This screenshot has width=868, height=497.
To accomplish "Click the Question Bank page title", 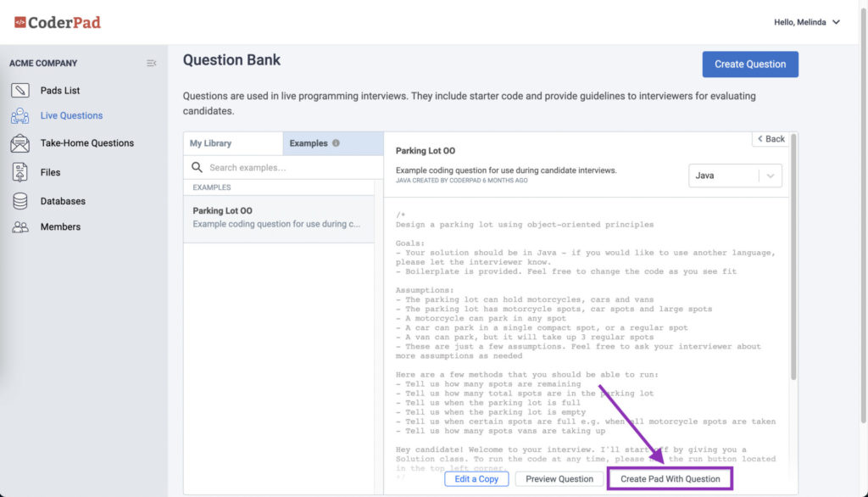I will click(x=231, y=60).
